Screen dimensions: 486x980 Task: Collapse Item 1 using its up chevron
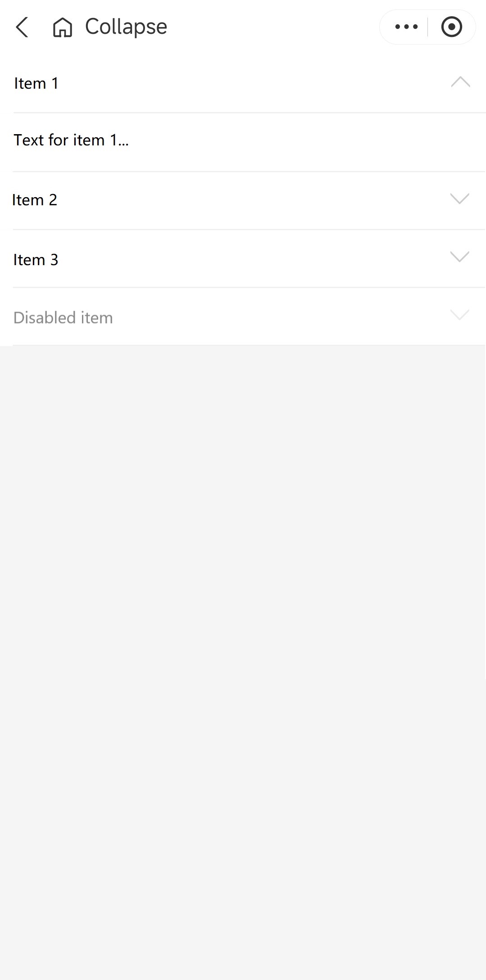coord(460,82)
